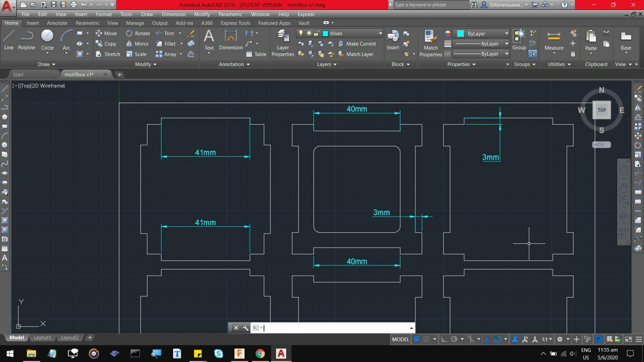Click the Stretch tool
This screenshot has height=362, width=644.
pyautogui.click(x=108, y=54)
